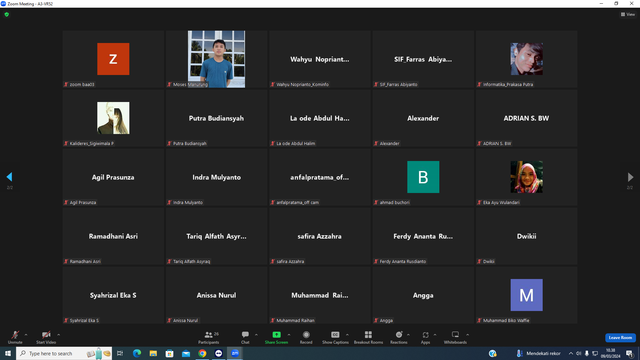Open audio options arrow next to Unmute
The image size is (640, 360).
click(x=26, y=335)
